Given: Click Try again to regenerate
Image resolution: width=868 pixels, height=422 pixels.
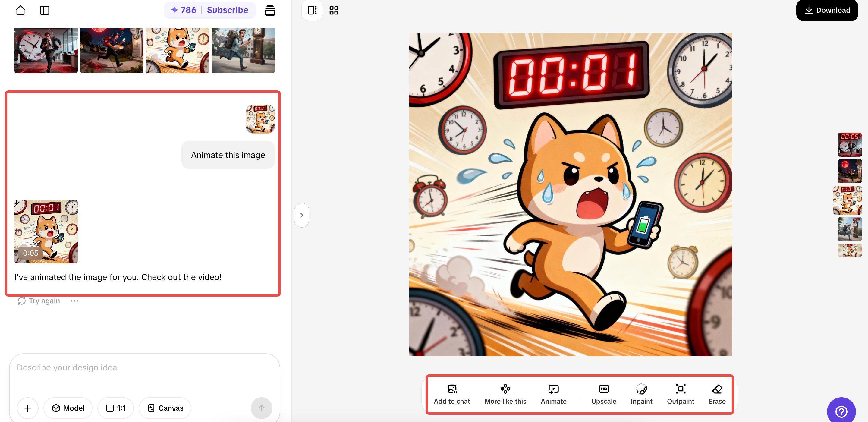Looking at the screenshot, I should tap(39, 301).
